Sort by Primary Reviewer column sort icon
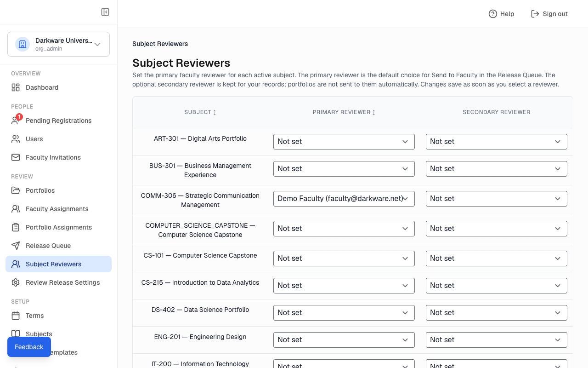 [373, 112]
